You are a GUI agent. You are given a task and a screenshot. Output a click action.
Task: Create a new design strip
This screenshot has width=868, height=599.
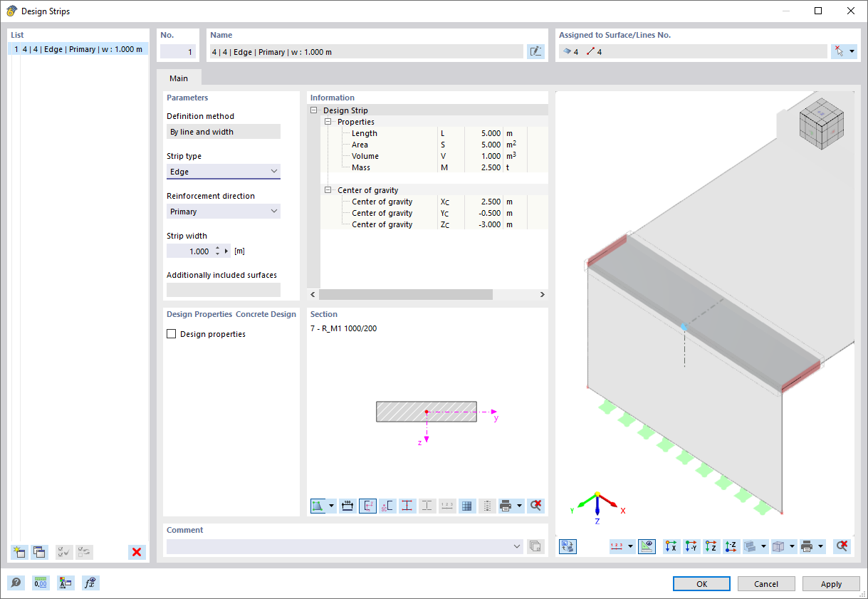(x=19, y=552)
